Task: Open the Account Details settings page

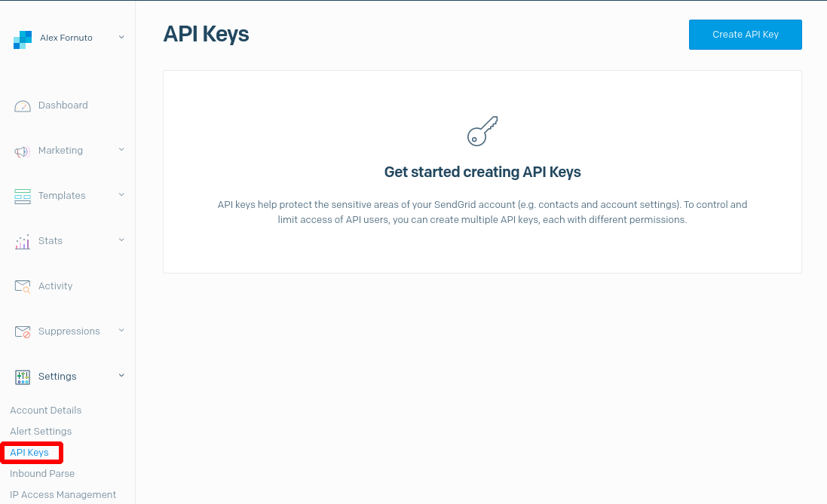Action: tap(45, 411)
